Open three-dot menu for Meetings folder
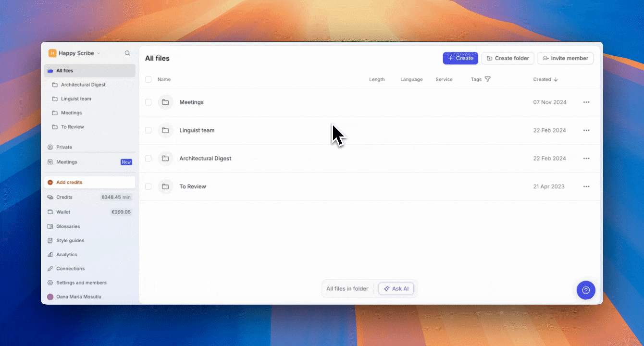This screenshot has width=644, height=346. pos(586,102)
